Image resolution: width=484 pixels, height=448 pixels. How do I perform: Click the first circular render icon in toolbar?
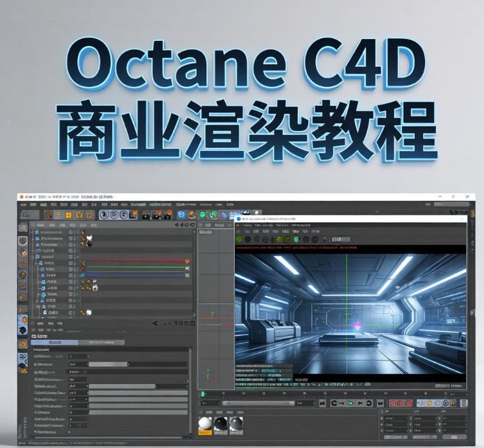(105, 215)
